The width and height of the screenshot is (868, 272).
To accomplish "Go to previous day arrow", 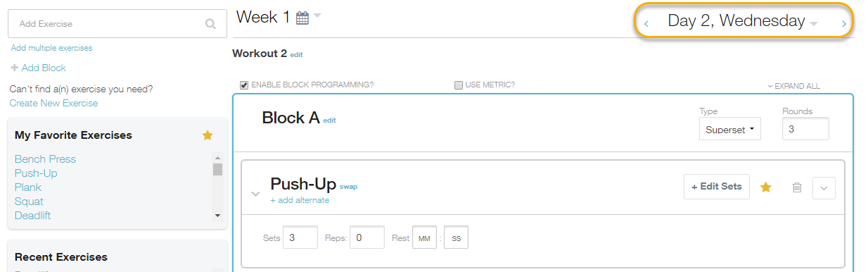I will click(x=646, y=23).
